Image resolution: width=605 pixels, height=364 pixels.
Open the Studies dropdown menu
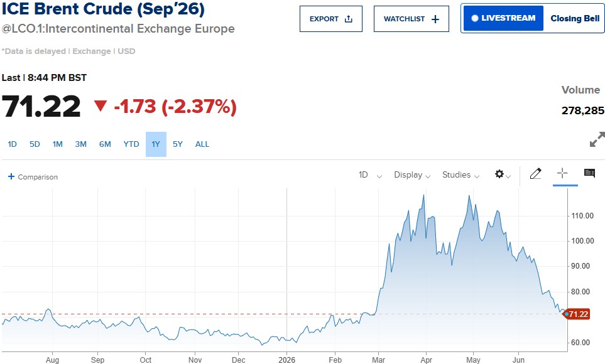click(461, 175)
